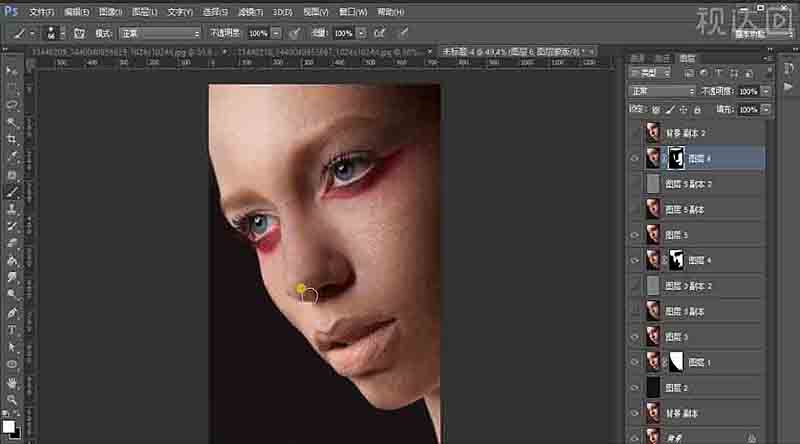
Task: Select the Move tool
Action: (x=12, y=70)
